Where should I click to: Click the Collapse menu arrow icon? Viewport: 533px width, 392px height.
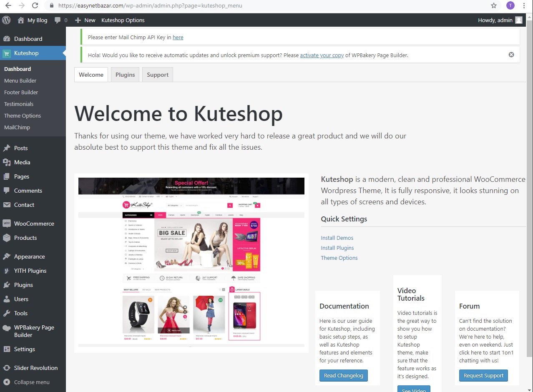tap(7, 382)
